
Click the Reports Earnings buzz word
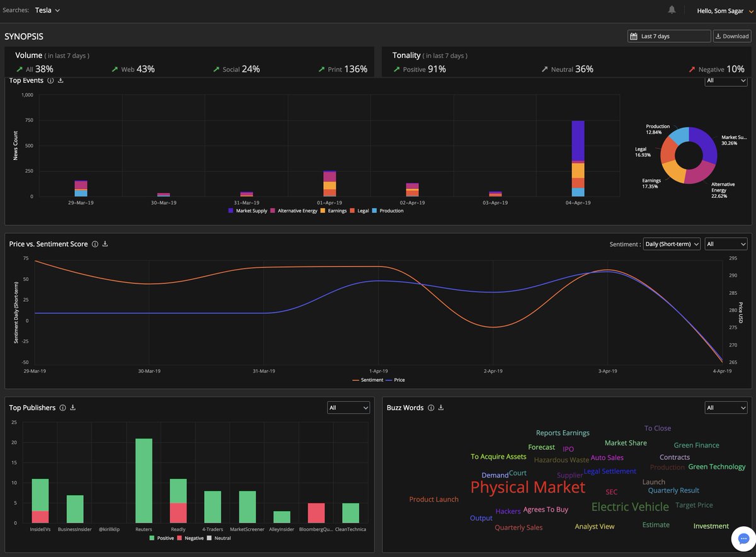tap(563, 433)
